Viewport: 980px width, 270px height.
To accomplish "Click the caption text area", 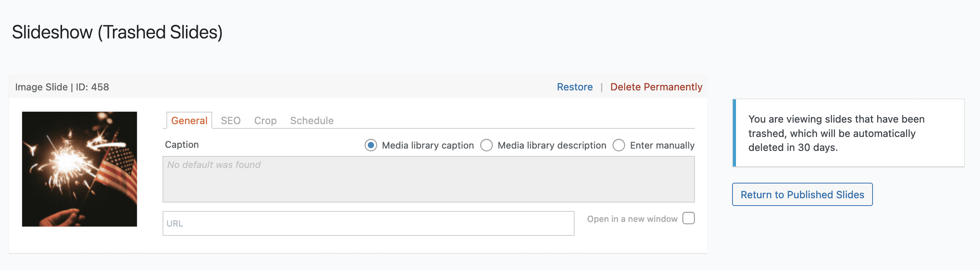I will click(428, 179).
